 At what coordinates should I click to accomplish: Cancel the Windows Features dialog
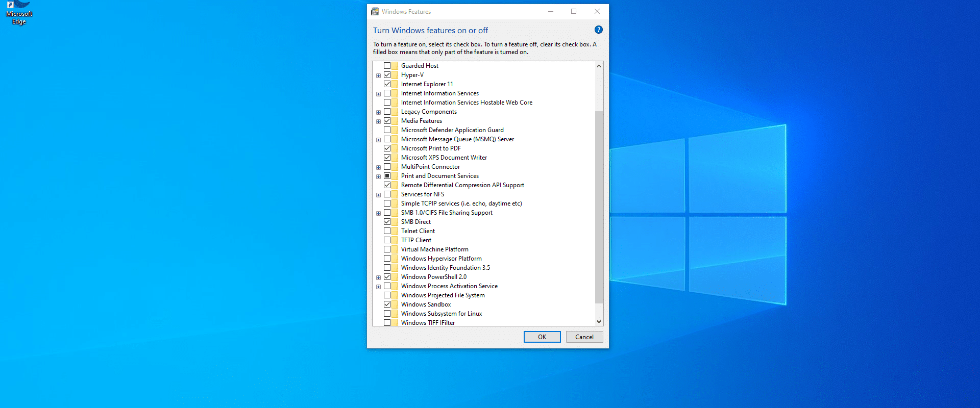coord(584,337)
